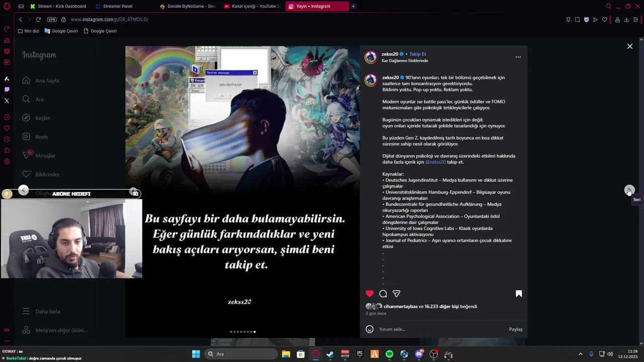644x362 pixels.
Task: Click left arrow on ABONE HEDEFİ overlay
Action: click(x=24, y=190)
